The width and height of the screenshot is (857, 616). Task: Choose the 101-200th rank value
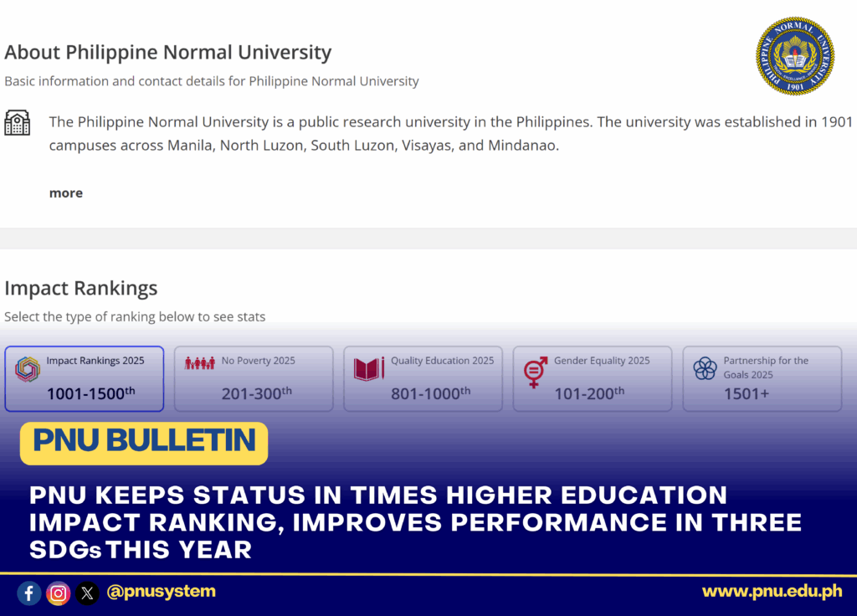pos(589,393)
